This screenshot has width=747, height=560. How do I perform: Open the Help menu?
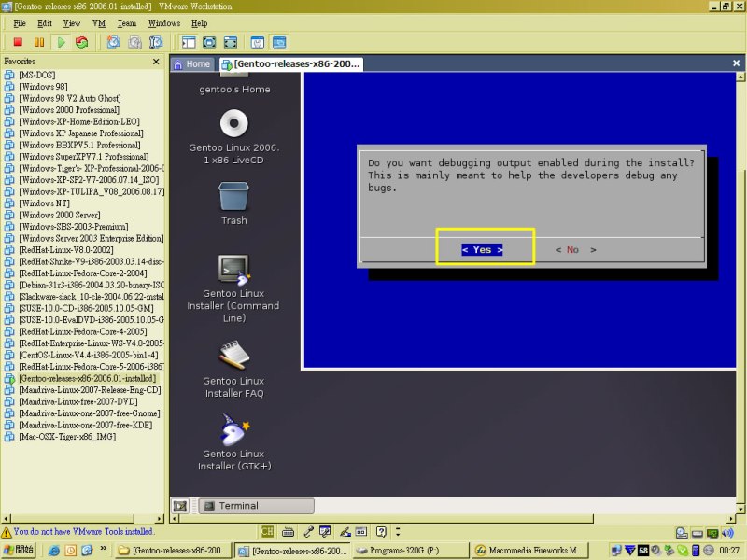pos(199,23)
